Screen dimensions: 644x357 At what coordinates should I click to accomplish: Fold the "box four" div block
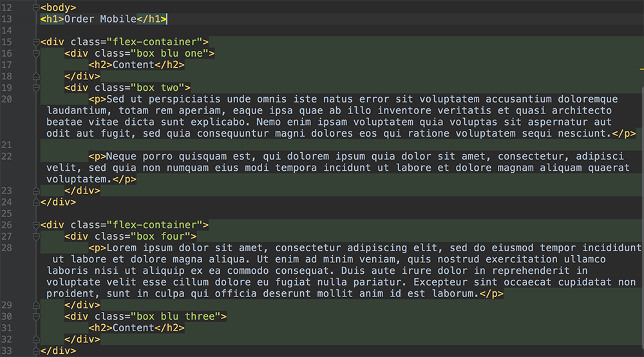[36, 236]
